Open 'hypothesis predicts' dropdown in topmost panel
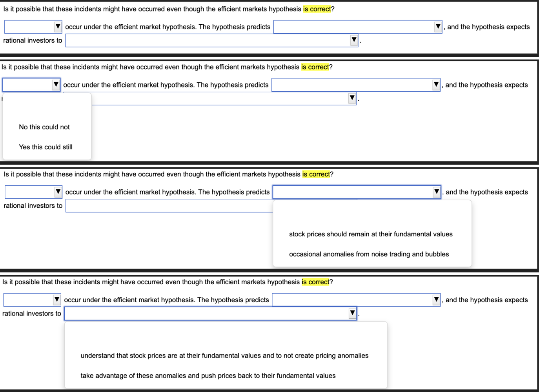 click(x=358, y=27)
